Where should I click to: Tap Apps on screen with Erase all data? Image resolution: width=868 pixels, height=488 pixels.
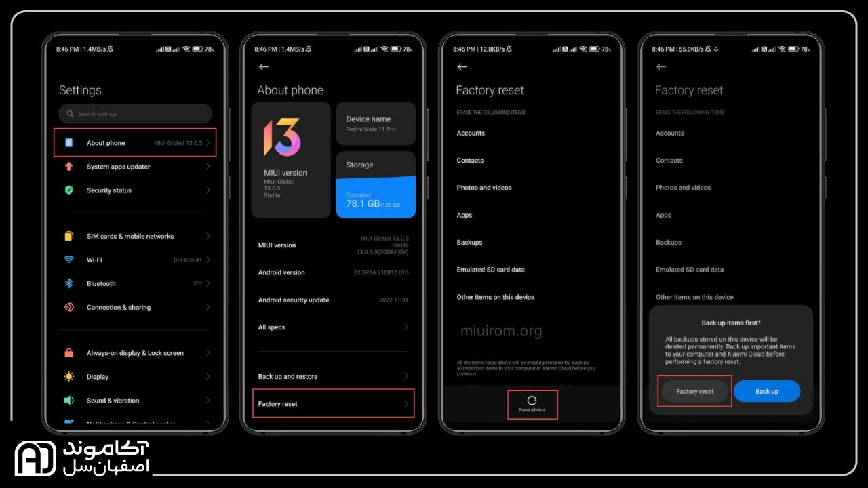(x=465, y=215)
